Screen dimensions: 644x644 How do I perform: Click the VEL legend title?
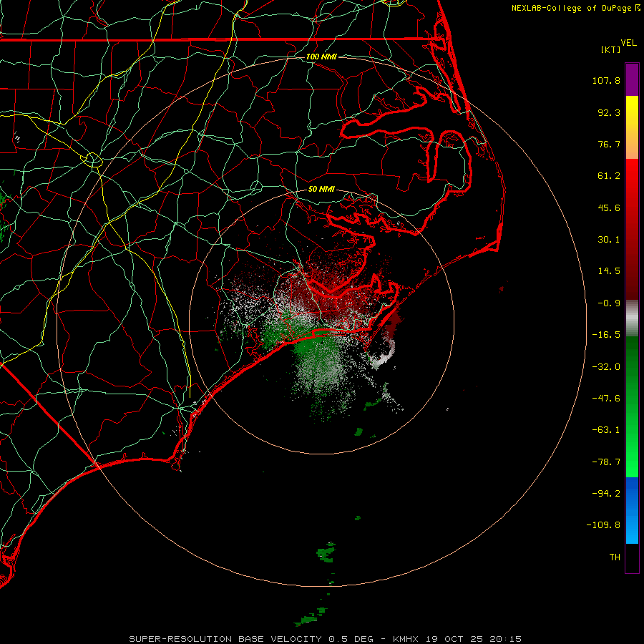(x=628, y=43)
